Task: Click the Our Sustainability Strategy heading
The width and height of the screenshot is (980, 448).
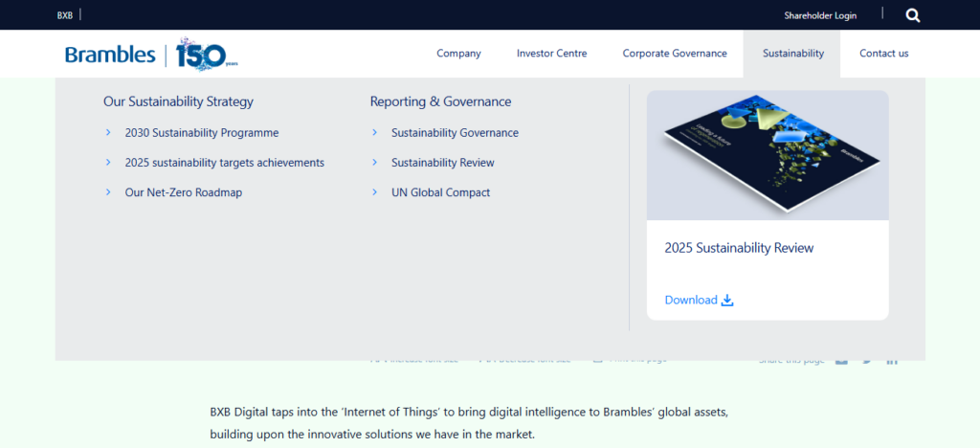Action: tap(178, 101)
